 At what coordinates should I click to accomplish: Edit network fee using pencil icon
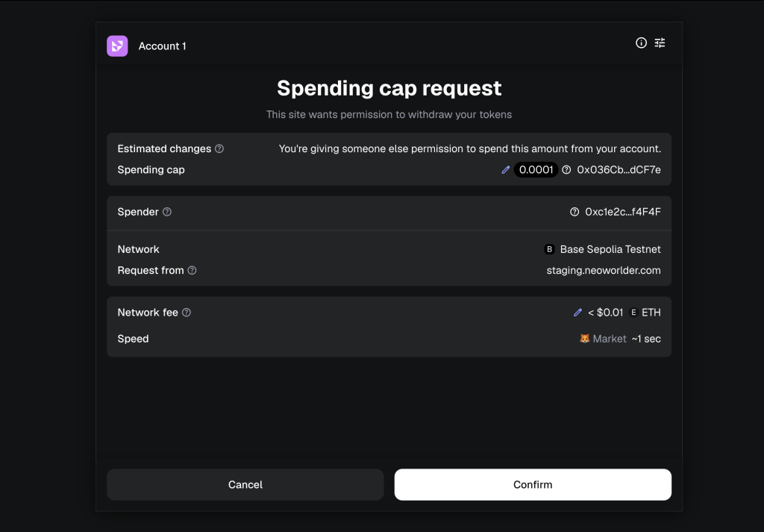pos(577,313)
